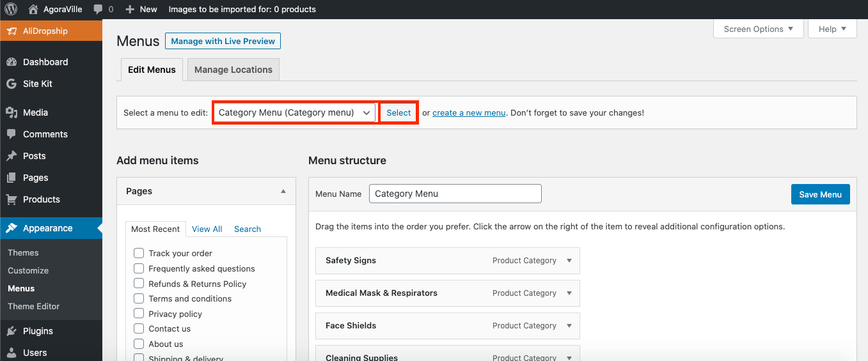Click the Comments sidebar icon
The width and height of the screenshot is (868, 361).
(x=12, y=134)
